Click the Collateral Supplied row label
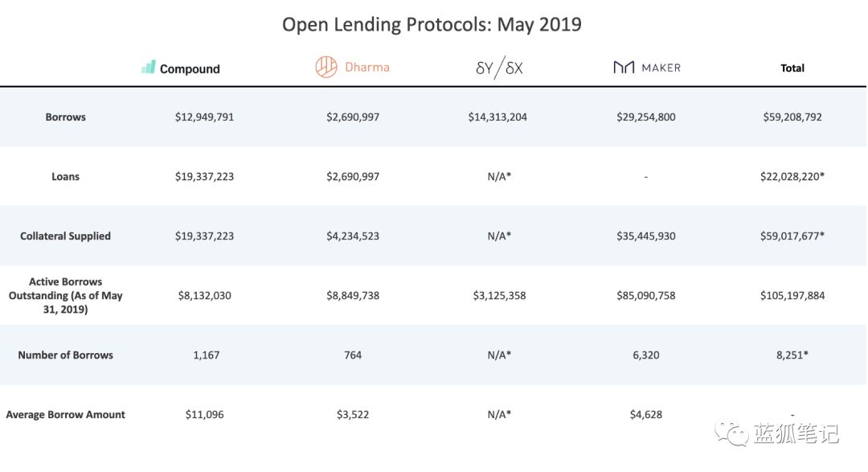The image size is (868, 472). point(65,236)
